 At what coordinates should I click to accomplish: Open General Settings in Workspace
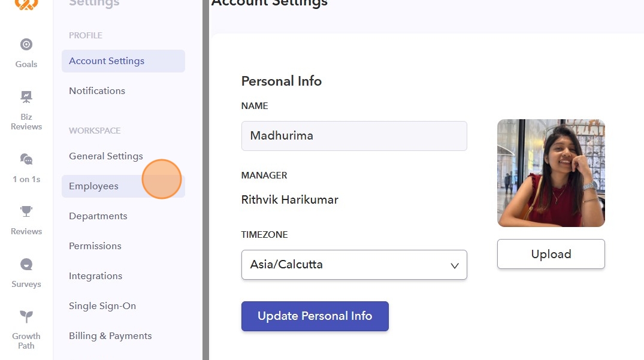[106, 156]
